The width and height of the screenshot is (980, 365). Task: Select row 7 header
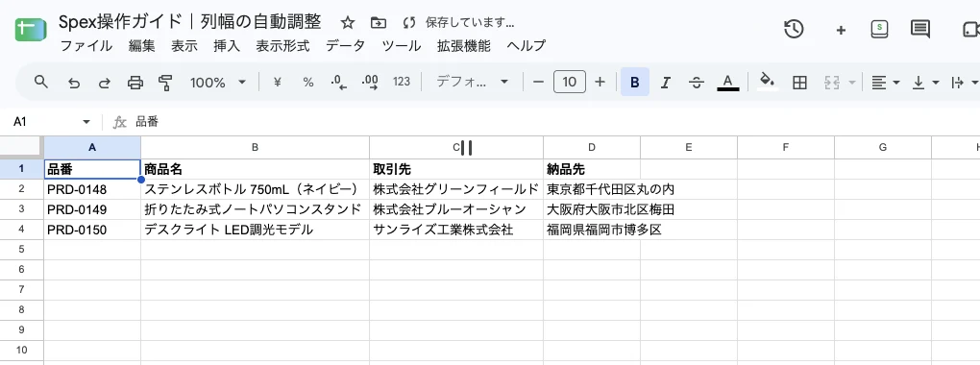tap(22, 289)
